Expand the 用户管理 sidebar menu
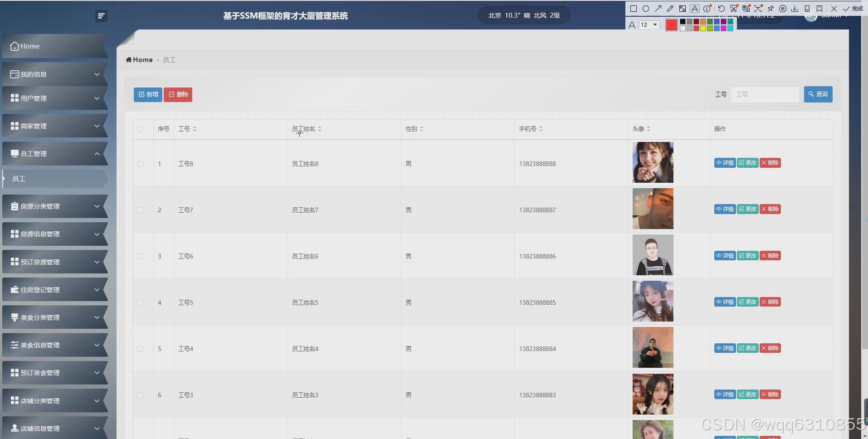 click(54, 98)
